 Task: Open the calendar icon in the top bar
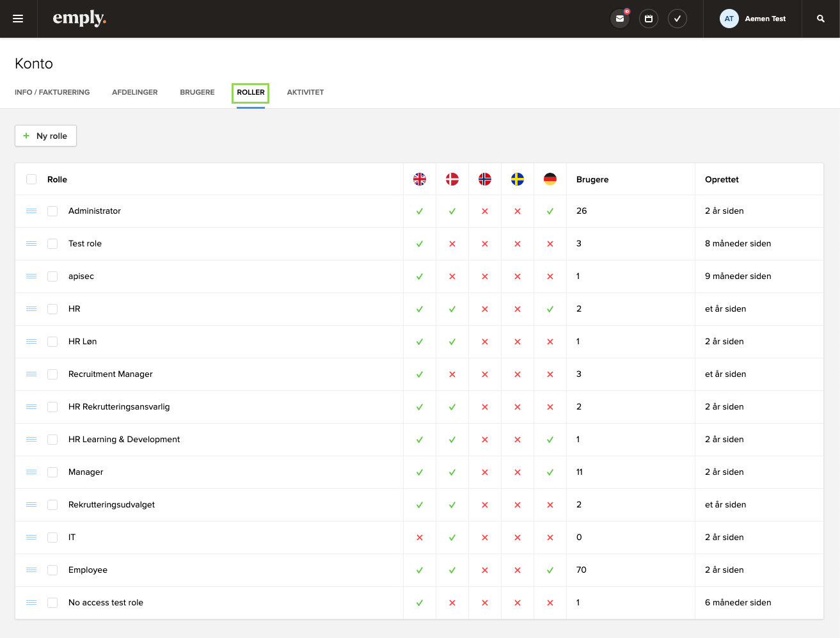pos(648,19)
